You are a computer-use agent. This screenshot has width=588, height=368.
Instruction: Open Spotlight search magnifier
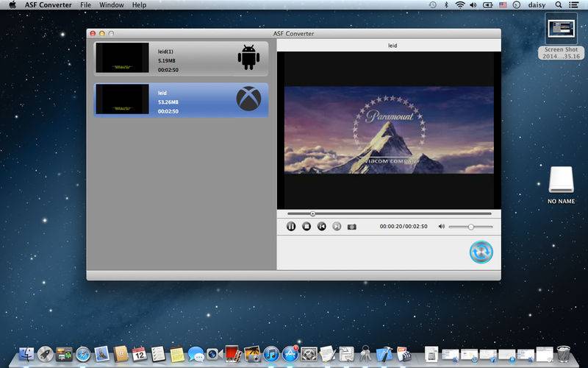[559, 5]
